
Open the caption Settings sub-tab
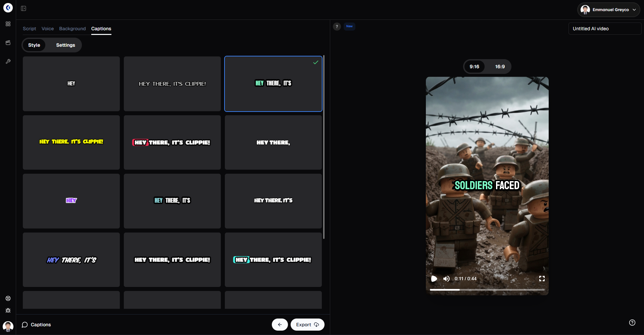66,45
